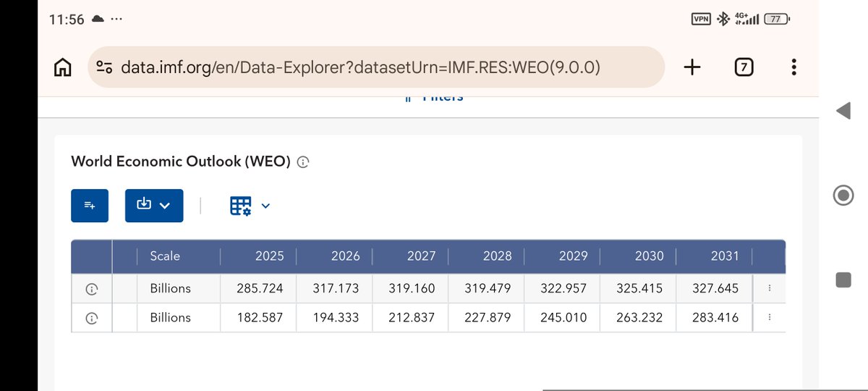
Task: Open tab switcher showing 7 tabs
Action: coord(744,67)
